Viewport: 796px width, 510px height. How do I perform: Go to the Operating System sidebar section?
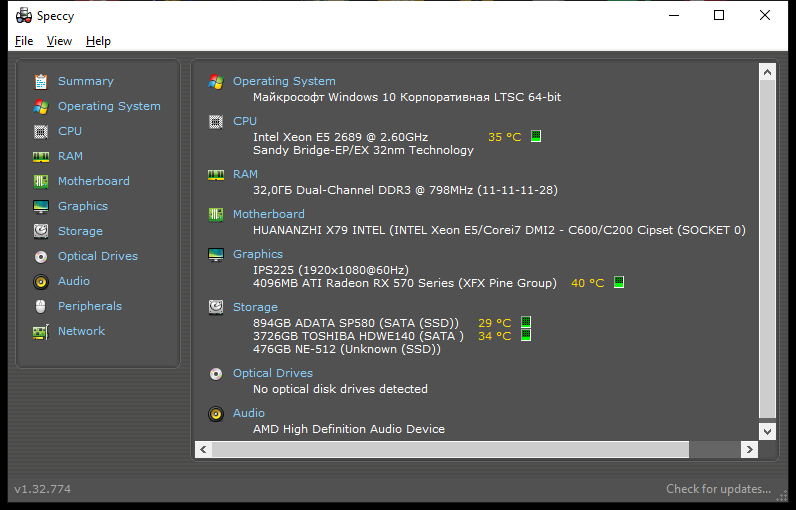(109, 106)
